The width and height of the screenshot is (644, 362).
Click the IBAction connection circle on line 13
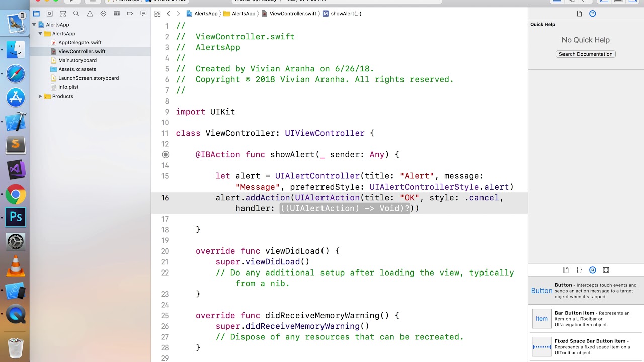click(166, 155)
